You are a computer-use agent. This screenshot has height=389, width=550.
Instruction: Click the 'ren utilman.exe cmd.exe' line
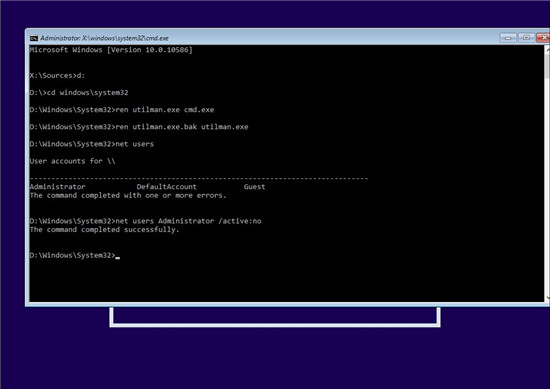pyautogui.click(x=122, y=110)
